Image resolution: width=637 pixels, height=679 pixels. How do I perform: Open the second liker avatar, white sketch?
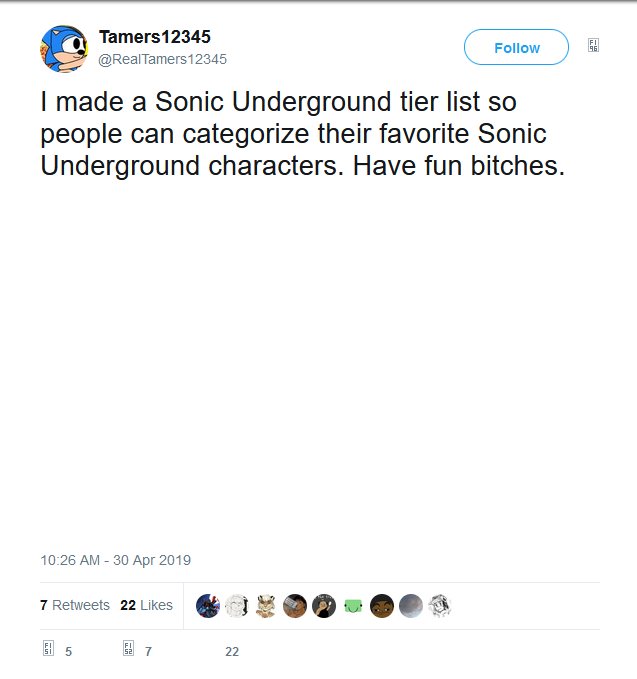tap(237, 606)
